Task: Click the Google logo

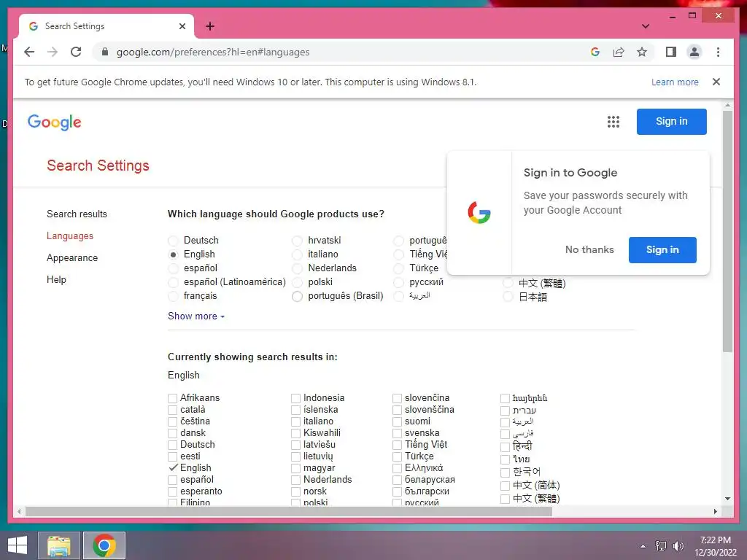Action: pyautogui.click(x=54, y=122)
